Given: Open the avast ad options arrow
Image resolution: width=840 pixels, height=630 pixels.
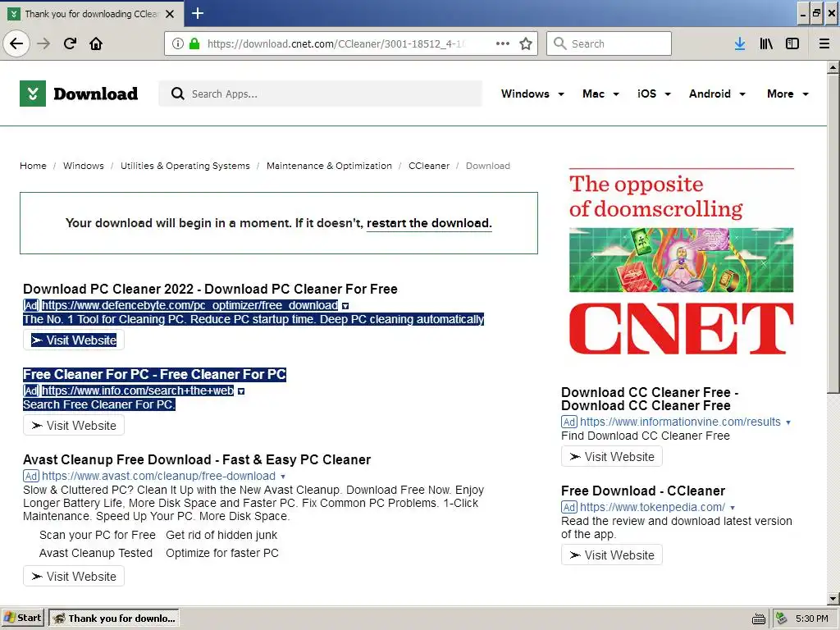Looking at the screenshot, I should (283, 477).
